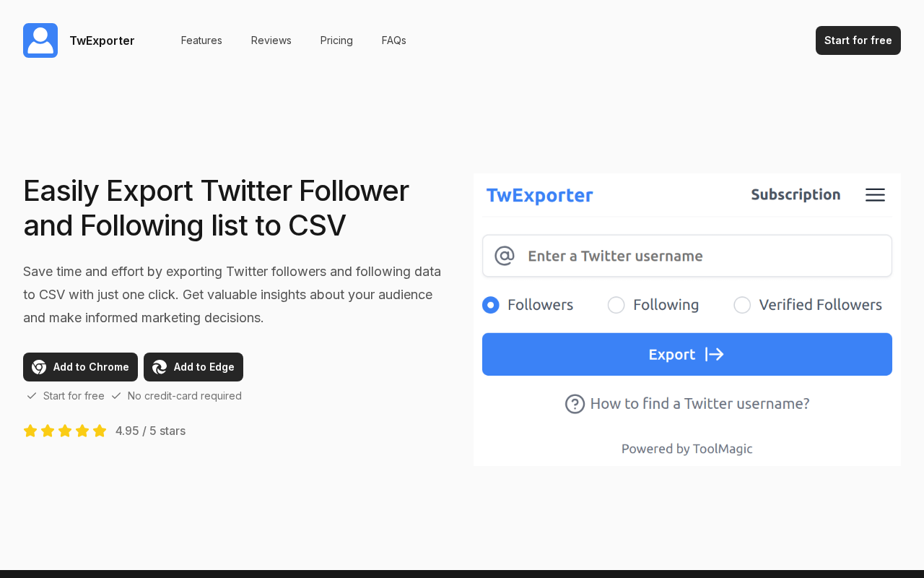The height and width of the screenshot is (578, 924).
Task: Click the question mark help icon
Action: click(575, 404)
